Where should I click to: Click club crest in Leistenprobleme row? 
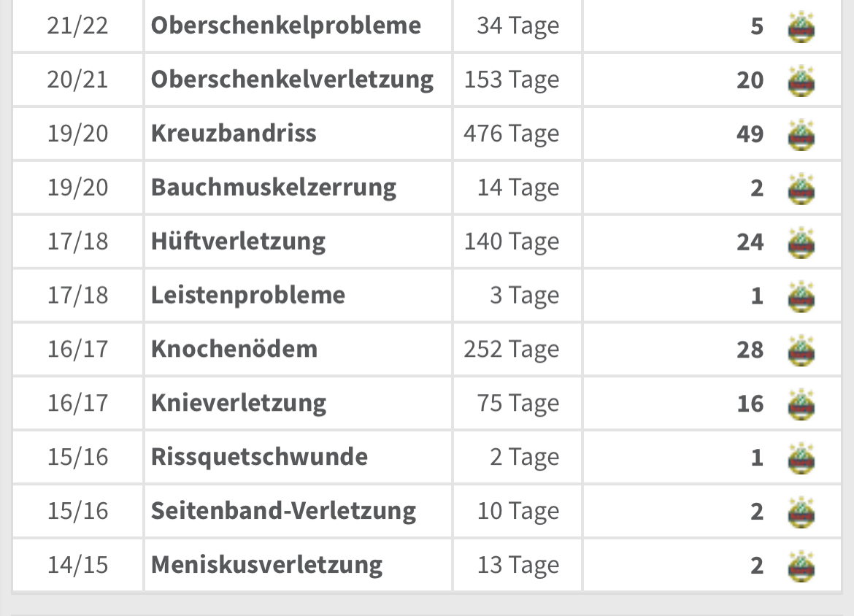801,296
